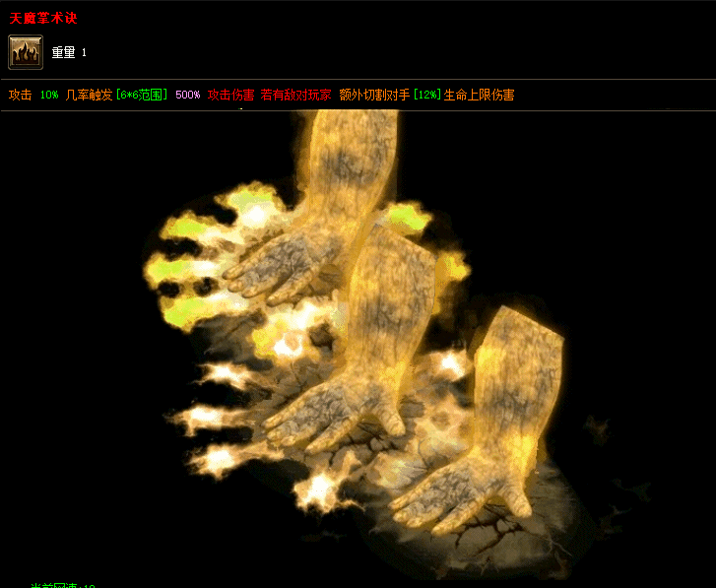Click the red 攻击伤害 text

coord(231,95)
